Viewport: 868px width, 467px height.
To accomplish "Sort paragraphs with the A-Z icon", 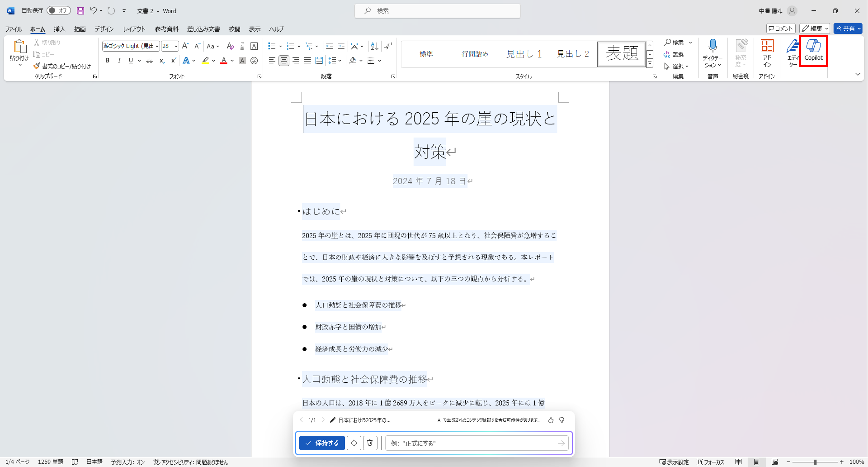I will coord(374,46).
